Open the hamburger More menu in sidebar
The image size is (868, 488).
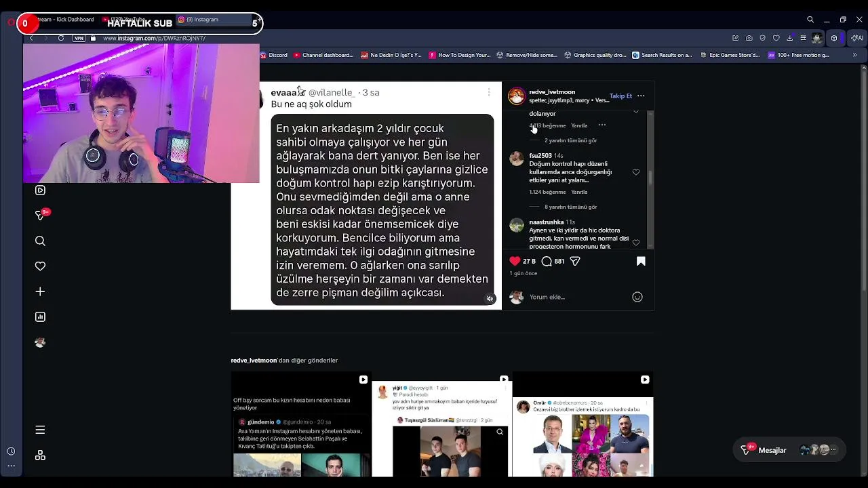[40, 430]
